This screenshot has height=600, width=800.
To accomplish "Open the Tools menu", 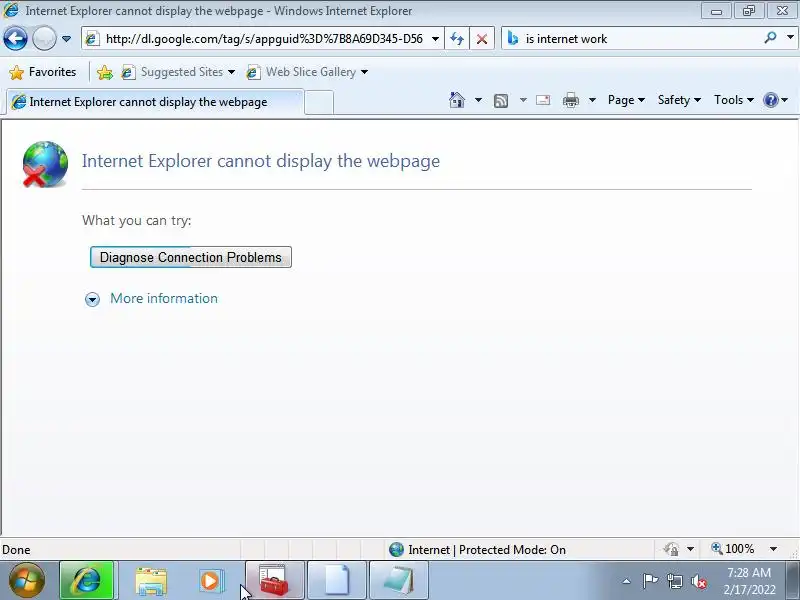I will 734,100.
